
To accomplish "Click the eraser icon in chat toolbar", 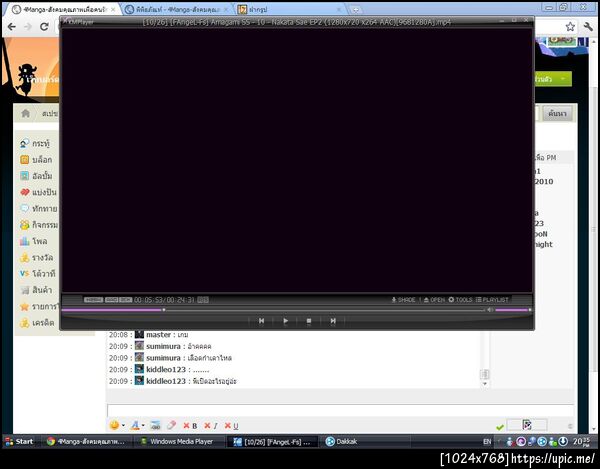I will click(x=171, y=425).
